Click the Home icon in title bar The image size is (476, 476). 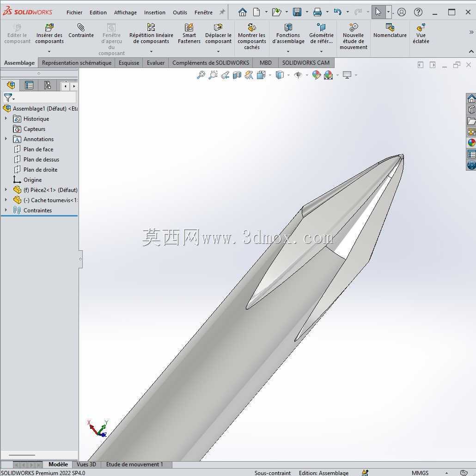tap(242, 12)
